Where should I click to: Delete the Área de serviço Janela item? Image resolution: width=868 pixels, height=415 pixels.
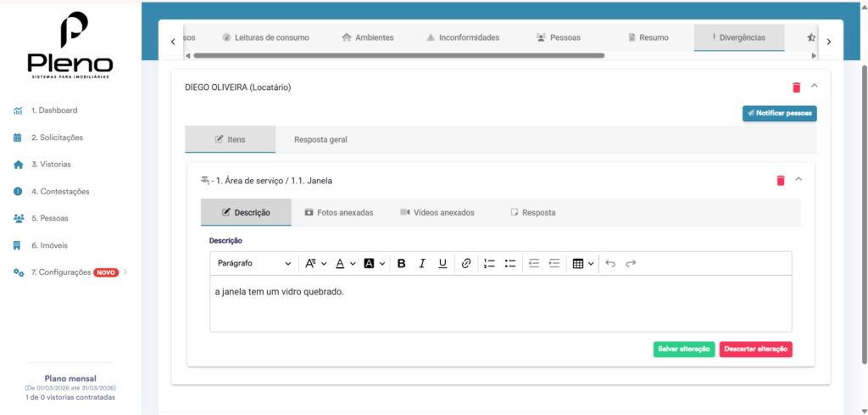click(781, 180)
